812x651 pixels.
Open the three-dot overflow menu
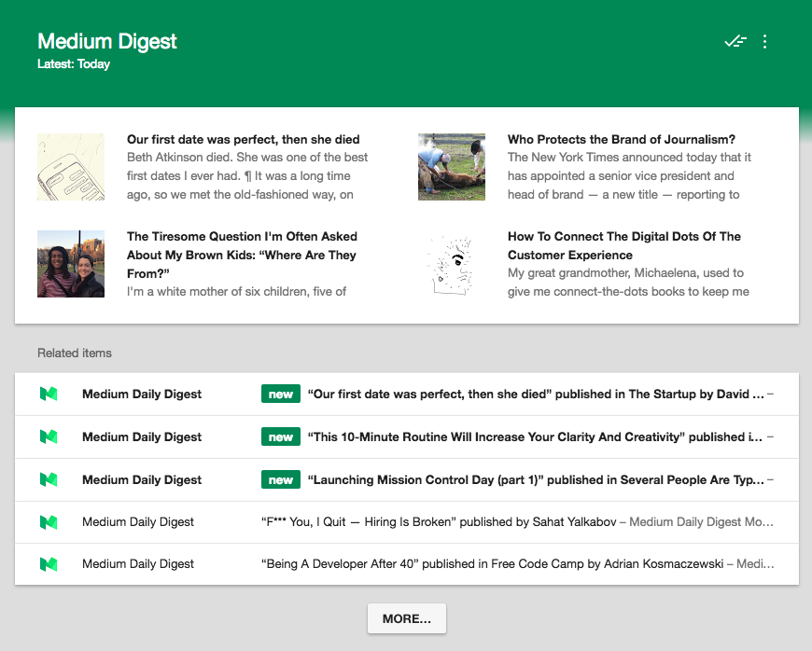(x=765, y=41)
